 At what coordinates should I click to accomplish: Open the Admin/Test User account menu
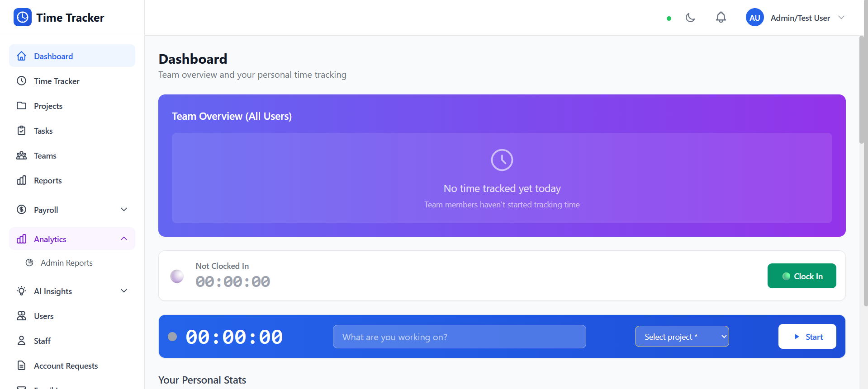click(x=796, y=17)
